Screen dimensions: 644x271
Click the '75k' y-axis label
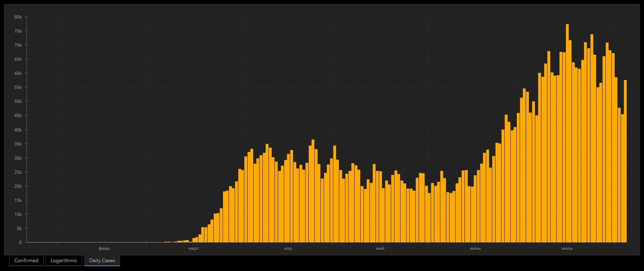18,31
